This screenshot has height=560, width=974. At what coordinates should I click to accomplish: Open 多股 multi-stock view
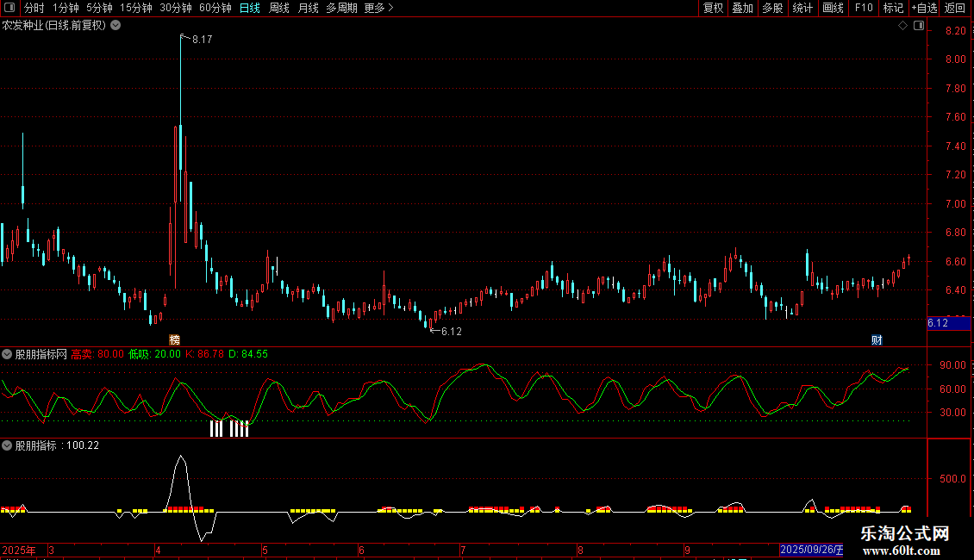click(x=773, y=8)
